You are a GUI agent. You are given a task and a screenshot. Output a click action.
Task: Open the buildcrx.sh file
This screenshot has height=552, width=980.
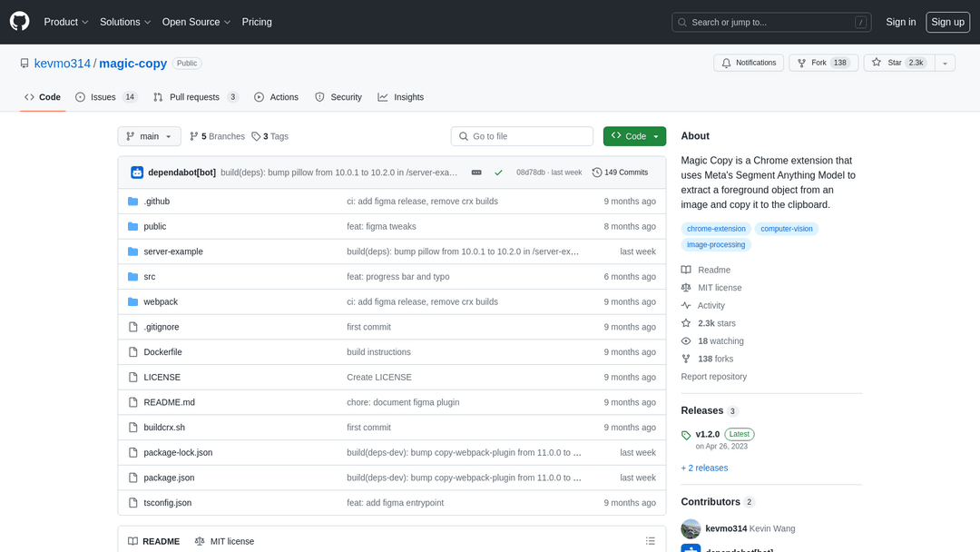(164, 428)
